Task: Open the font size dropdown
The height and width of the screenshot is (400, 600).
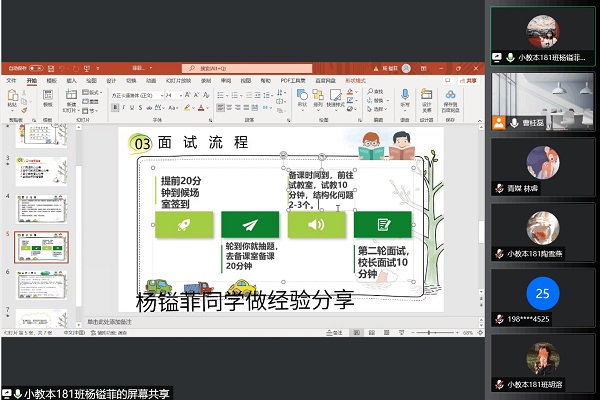Action: pyautogui.click(x=170, y=95)
